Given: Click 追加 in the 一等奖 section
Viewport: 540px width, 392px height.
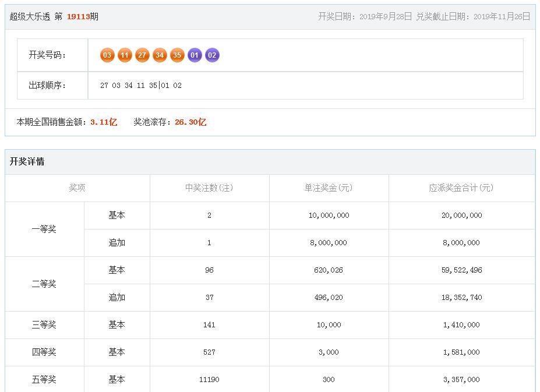Looking at the screenshot, I should [x=117, y=243].
